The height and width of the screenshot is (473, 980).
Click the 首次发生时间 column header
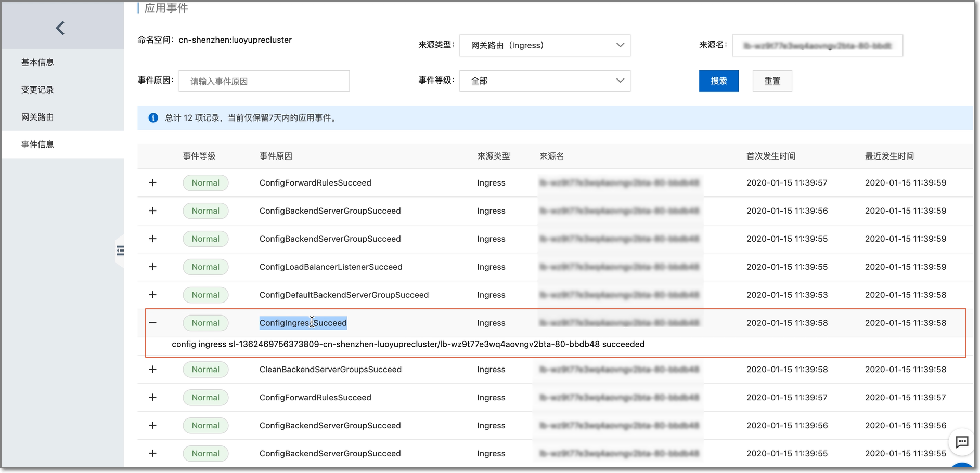tap(771, 156)
